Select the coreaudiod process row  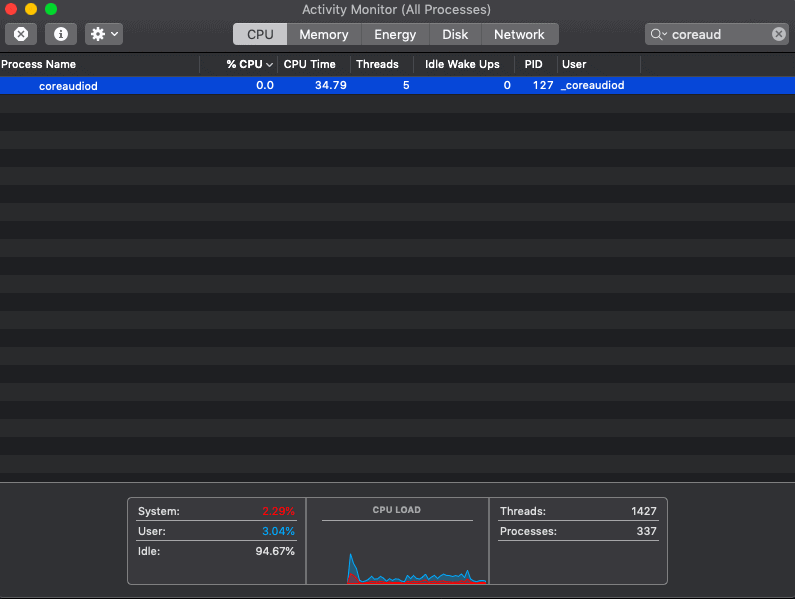(x=398, y=85)
